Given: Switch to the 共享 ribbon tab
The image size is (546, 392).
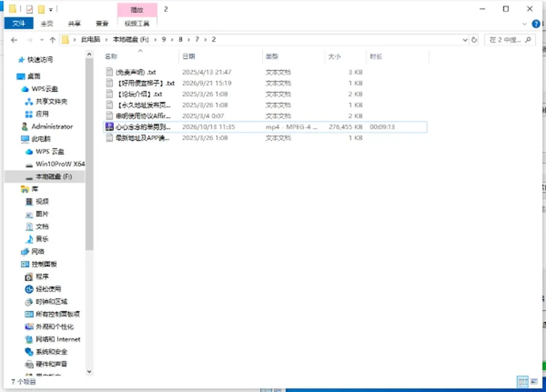Looking at the screenshot, I should point(74,23).
